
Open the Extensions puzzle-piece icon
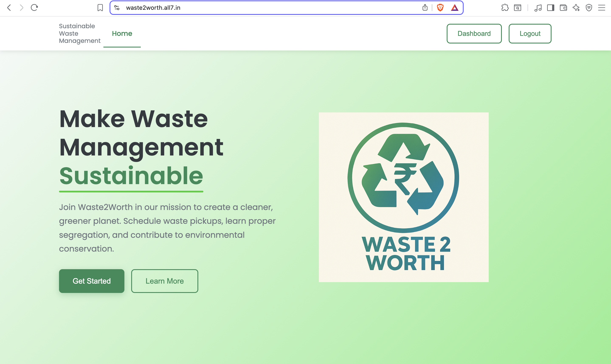tap(505, 8)
